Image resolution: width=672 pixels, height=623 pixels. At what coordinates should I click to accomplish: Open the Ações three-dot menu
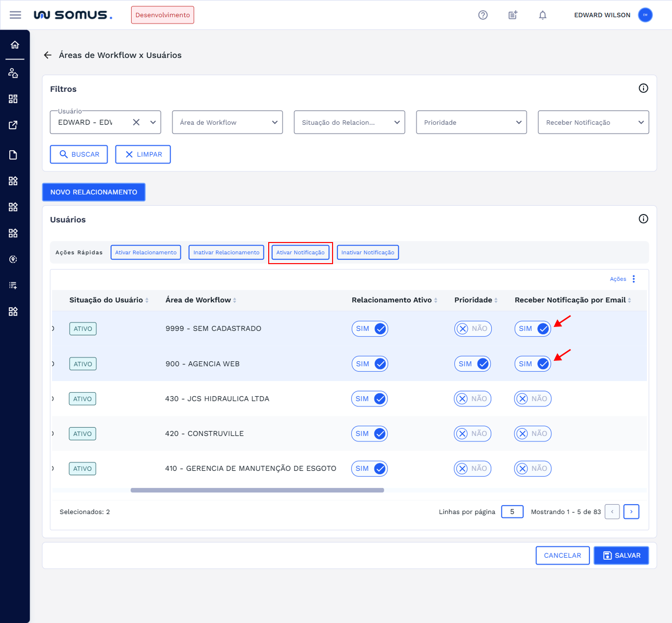pyautogui.click(x=634, y=279)
